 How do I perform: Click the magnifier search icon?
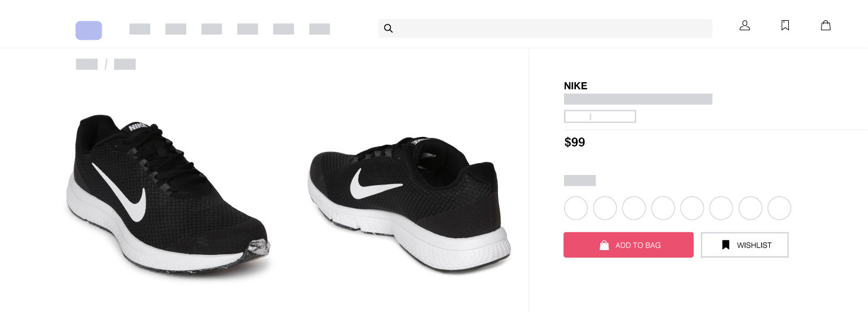pyautogui.click(x=388, y=28)
